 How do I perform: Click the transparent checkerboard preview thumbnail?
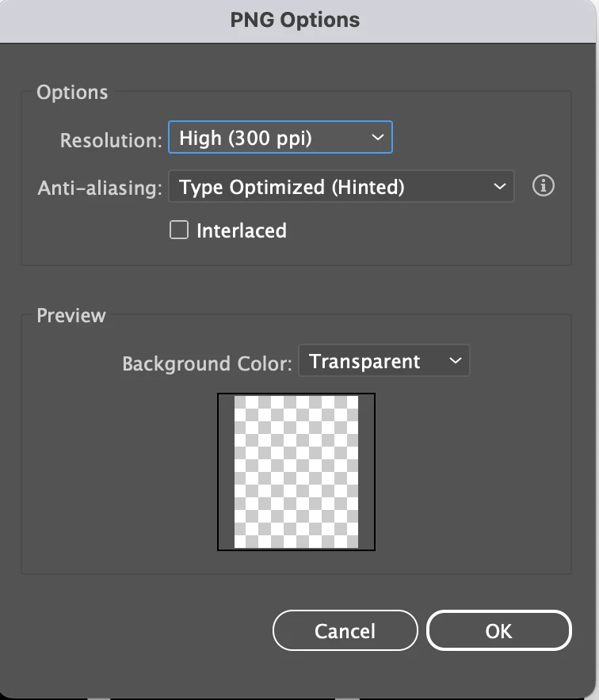pos(296,472)
